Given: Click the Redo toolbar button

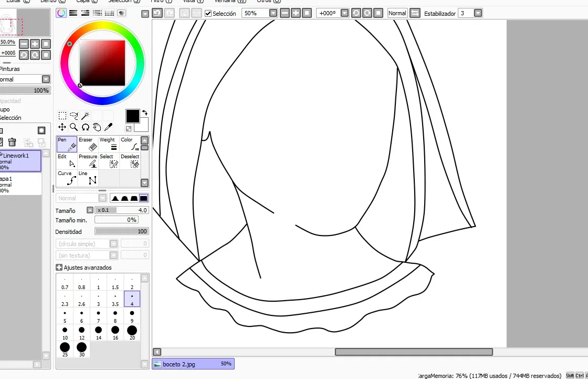Looking at the screenshot, I should point(169,13).
